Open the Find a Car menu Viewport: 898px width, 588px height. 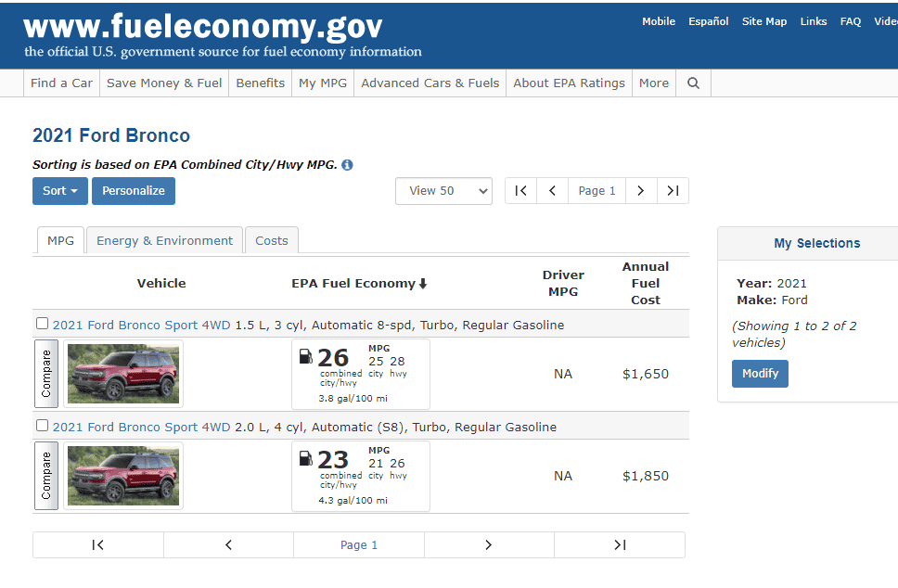61,83
